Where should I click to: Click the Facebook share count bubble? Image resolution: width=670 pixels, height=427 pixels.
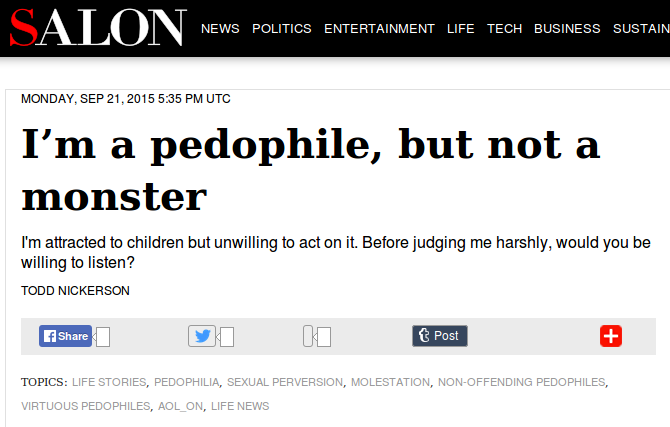point(103,337)
